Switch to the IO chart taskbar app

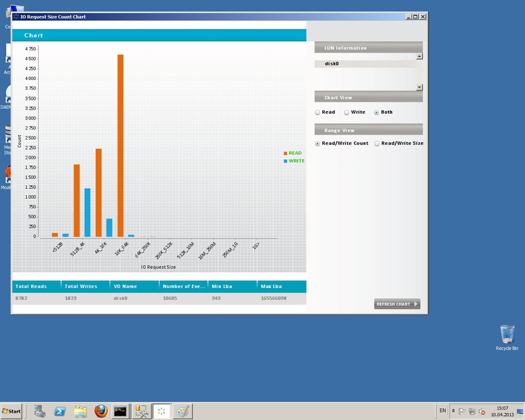pos(161,411)
